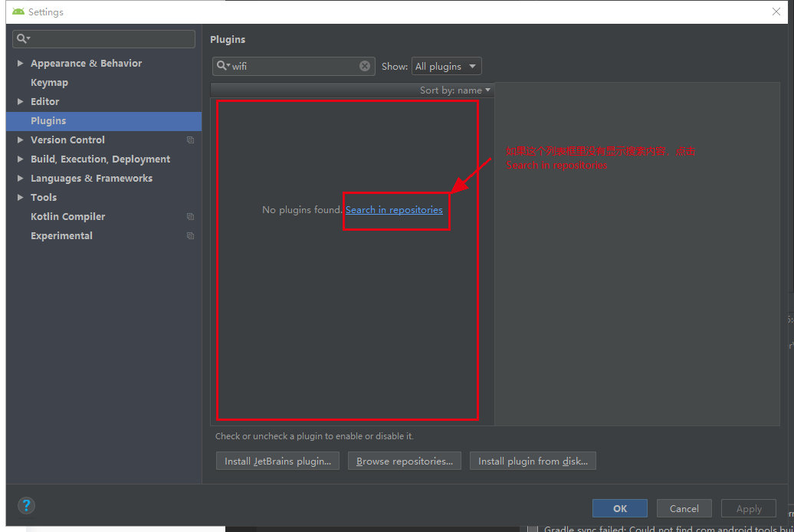
Task: Click the Cancel button
Action: point(684,508)
